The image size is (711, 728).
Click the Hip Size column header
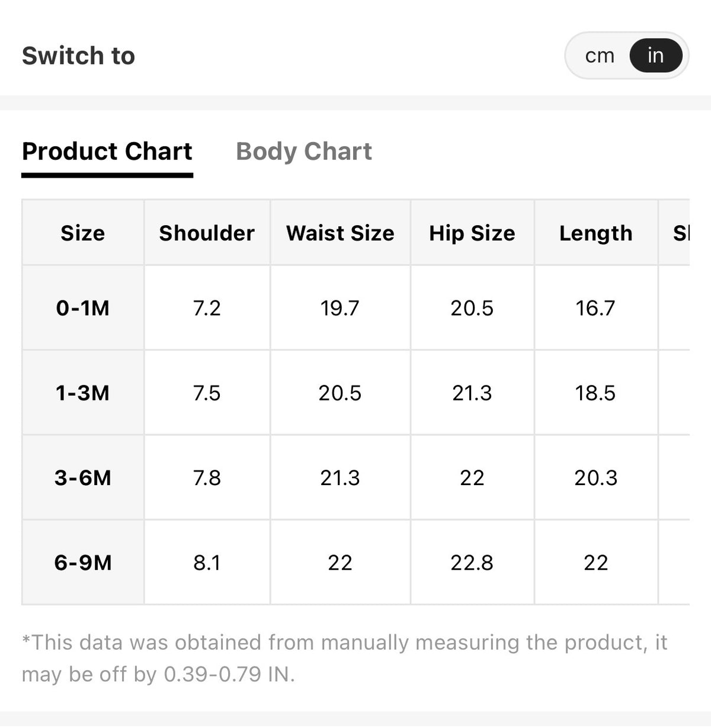tap(472, 233)
